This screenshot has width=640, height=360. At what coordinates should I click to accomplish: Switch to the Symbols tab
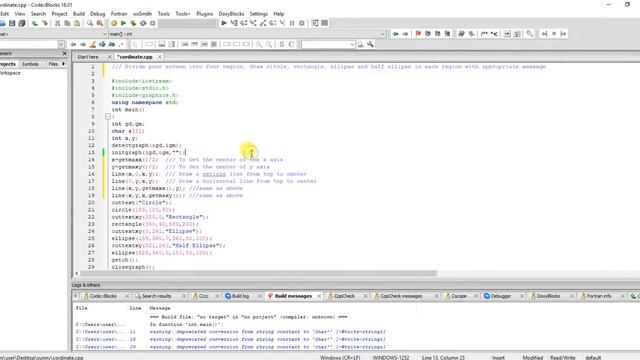click(30, 64)
